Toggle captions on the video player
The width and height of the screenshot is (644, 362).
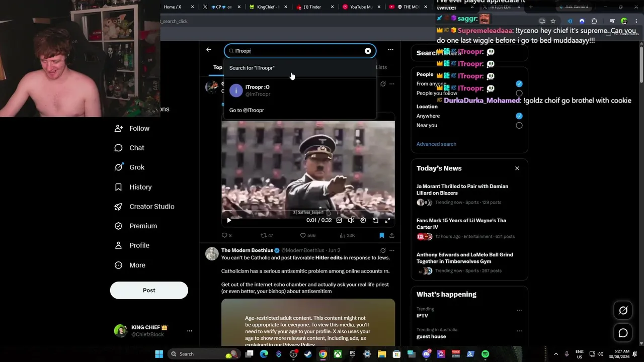(339, 220)
